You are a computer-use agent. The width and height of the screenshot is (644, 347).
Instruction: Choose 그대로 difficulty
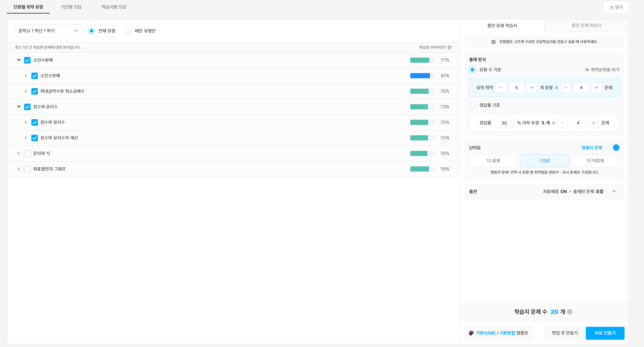544,161
